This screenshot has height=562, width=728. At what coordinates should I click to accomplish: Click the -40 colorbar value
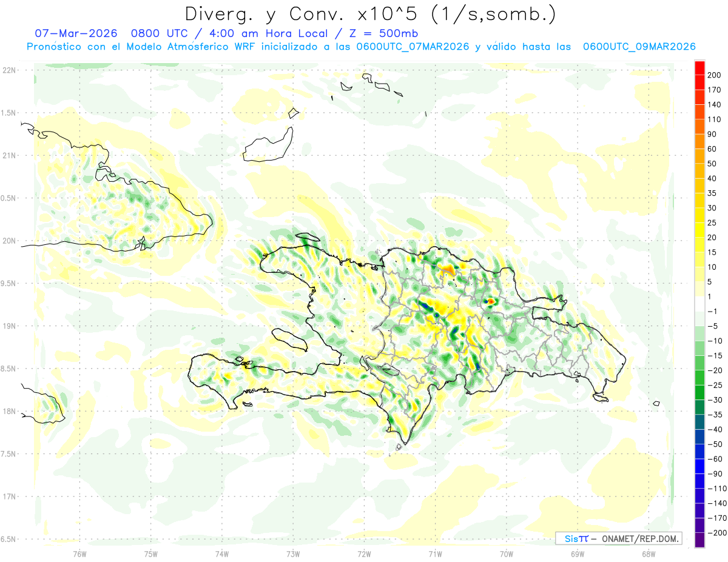pos(714,429)
